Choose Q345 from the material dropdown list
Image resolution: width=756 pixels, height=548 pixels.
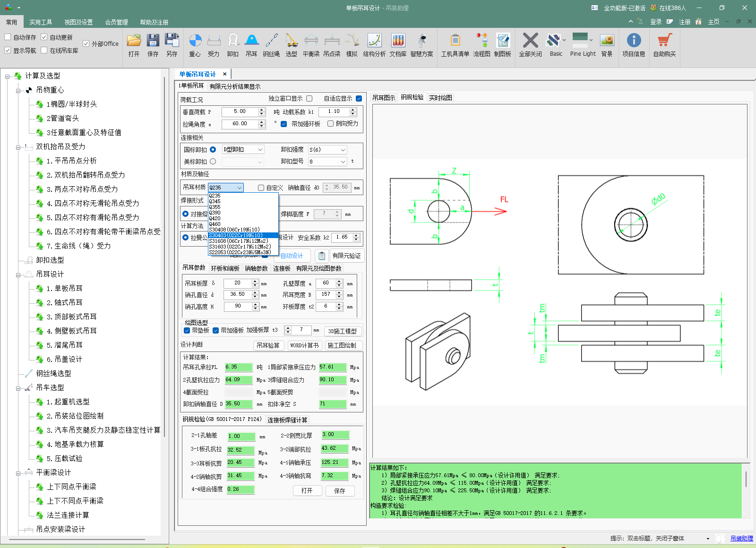(x=215, y=201)
